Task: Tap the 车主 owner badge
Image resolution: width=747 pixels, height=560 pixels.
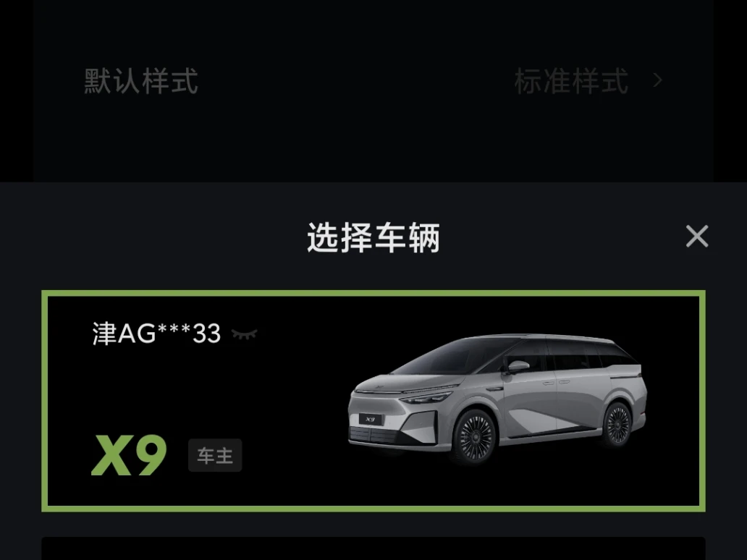Action: click(215, 456)
